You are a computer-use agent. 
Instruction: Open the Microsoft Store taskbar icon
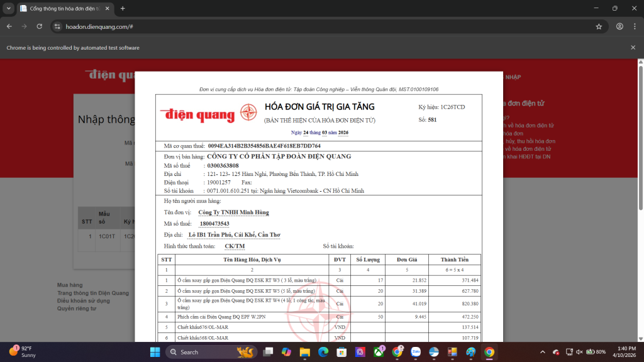(342, 352)
